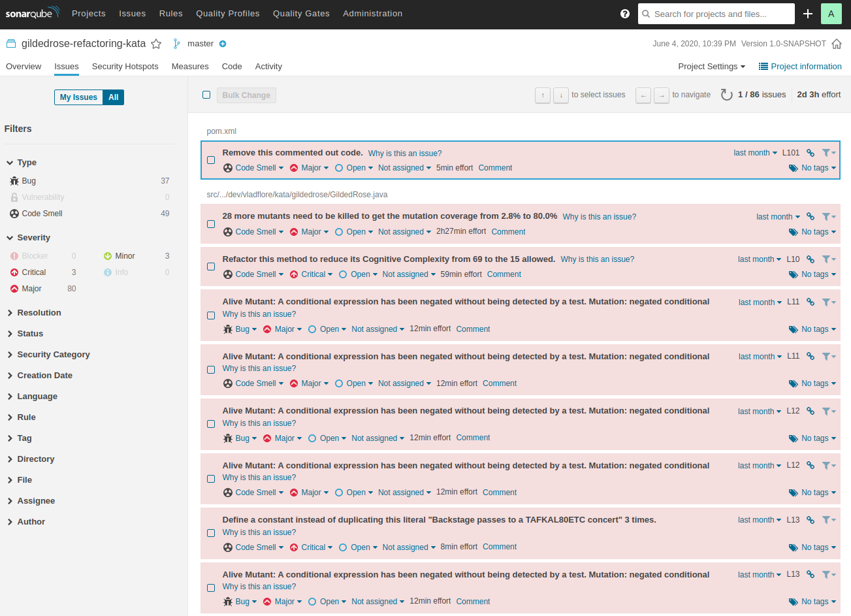Switch to the Measures tab

pyautogui.click(x=190, y=67)
